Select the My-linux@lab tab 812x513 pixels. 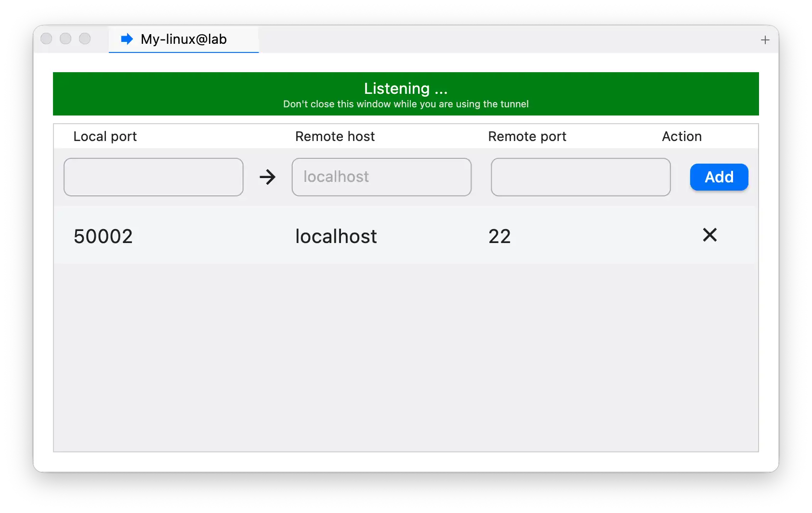183,39
